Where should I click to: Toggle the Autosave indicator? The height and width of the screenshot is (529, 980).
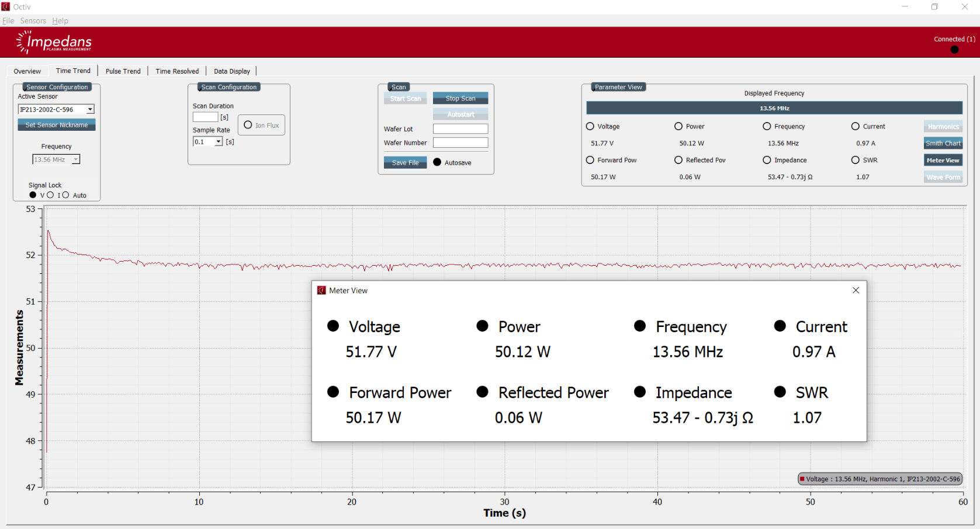click(437, 162)
